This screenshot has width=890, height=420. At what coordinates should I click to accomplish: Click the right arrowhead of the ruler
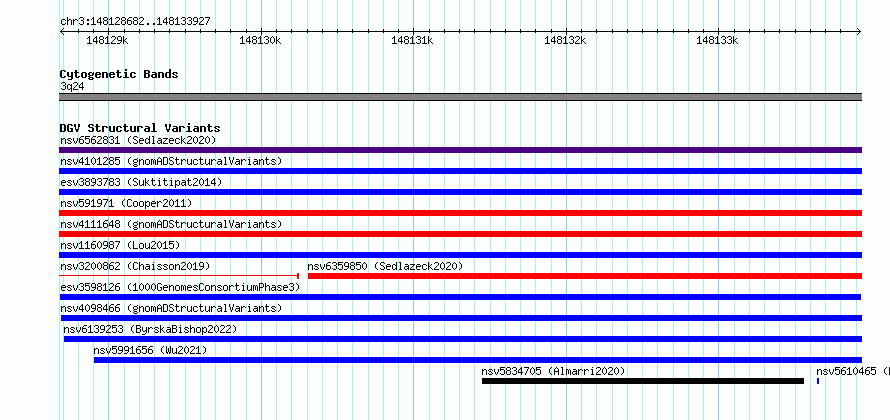tap(859, 32)
